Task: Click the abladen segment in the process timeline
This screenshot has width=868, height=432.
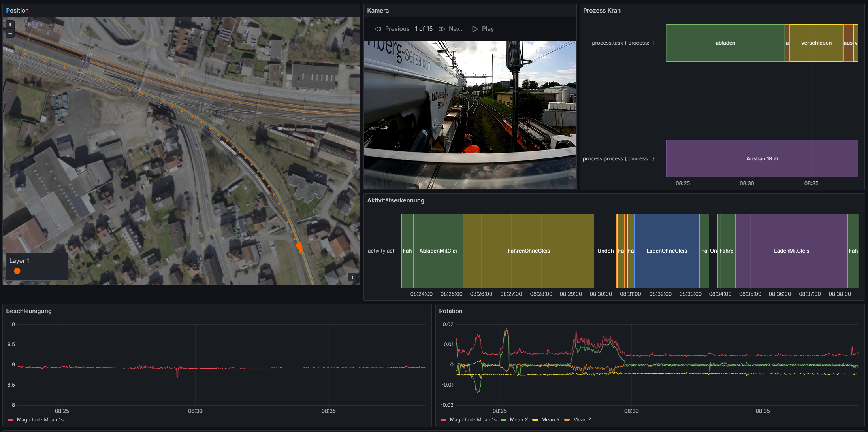Action: tap(725, 43)
